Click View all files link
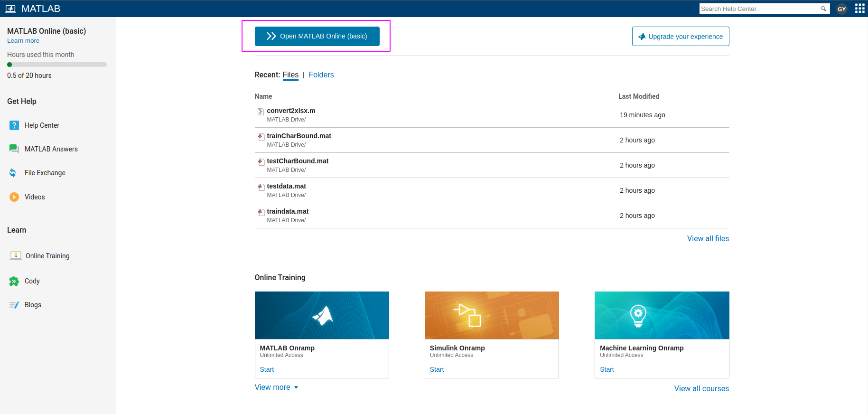The width and height of the screenshot is (868, 414). pos(708,239)
